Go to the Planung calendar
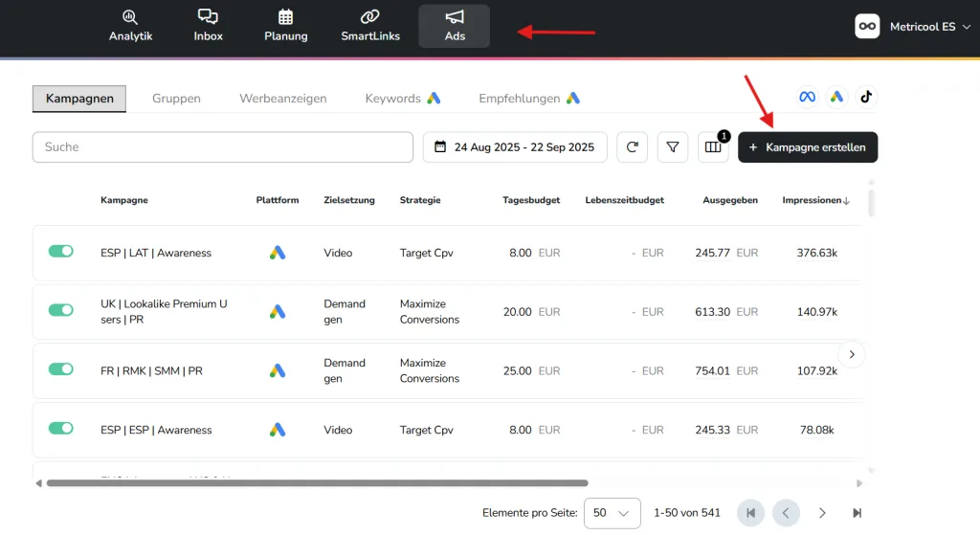This screenshot has height=535, width=980. (x=285, y=26)
